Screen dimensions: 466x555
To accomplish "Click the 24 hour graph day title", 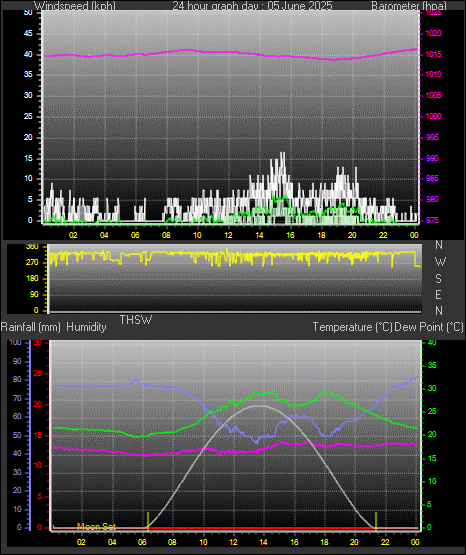I will click(252, 6).
